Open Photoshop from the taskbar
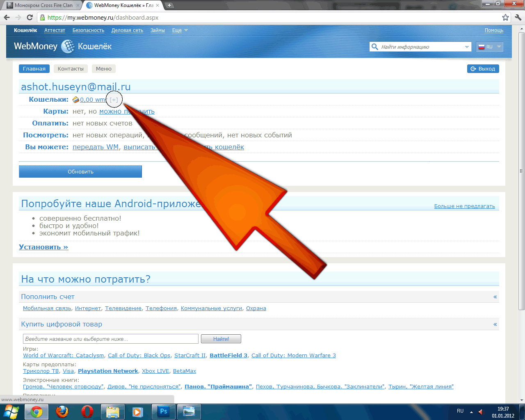525x420 pixels. click(x=163, y=412)
